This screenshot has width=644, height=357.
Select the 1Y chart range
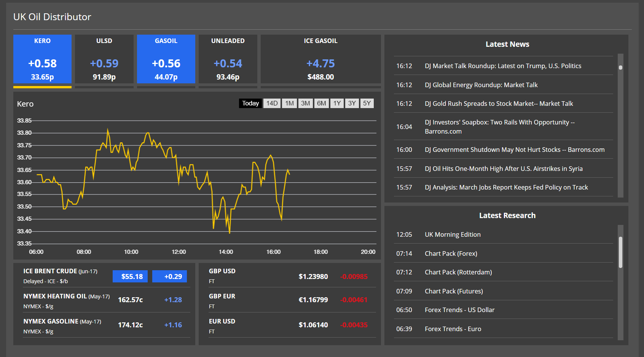pos(337,103)
